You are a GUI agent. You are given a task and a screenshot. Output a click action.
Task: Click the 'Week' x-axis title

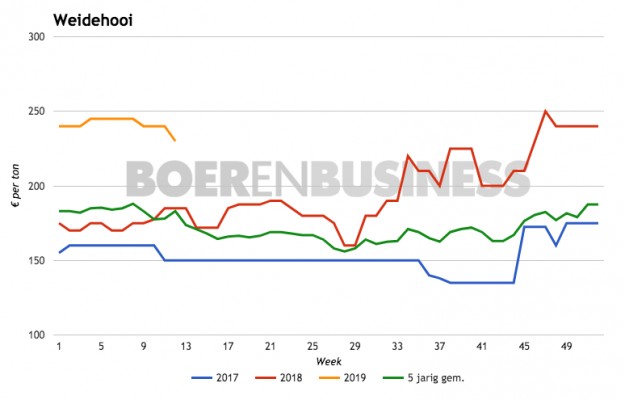pos(328,359)
